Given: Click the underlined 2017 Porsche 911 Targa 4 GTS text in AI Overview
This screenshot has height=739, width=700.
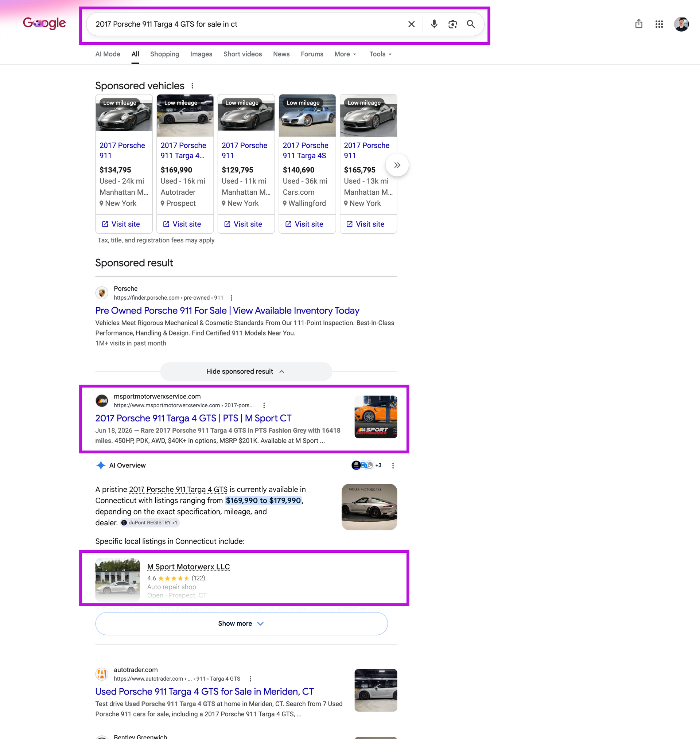Looking at the screenshot, I should click(x=178, y=489).
